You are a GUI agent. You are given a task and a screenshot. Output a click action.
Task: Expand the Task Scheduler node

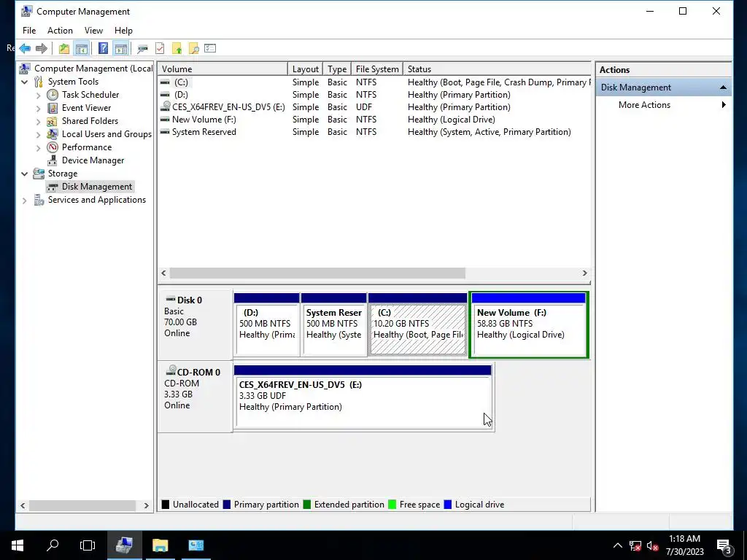click(x=38, y=96)
